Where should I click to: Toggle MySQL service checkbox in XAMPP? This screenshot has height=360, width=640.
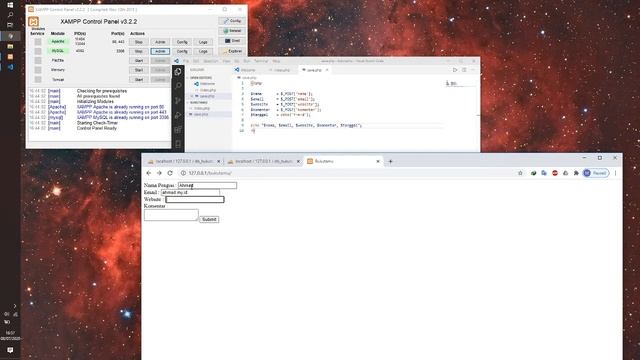click(x=38, y=51)
